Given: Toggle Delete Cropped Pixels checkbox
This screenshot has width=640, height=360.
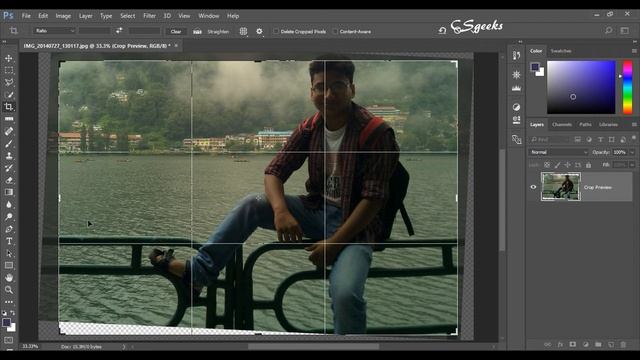Looking at the screenshot, I should (x=276, y=31).
